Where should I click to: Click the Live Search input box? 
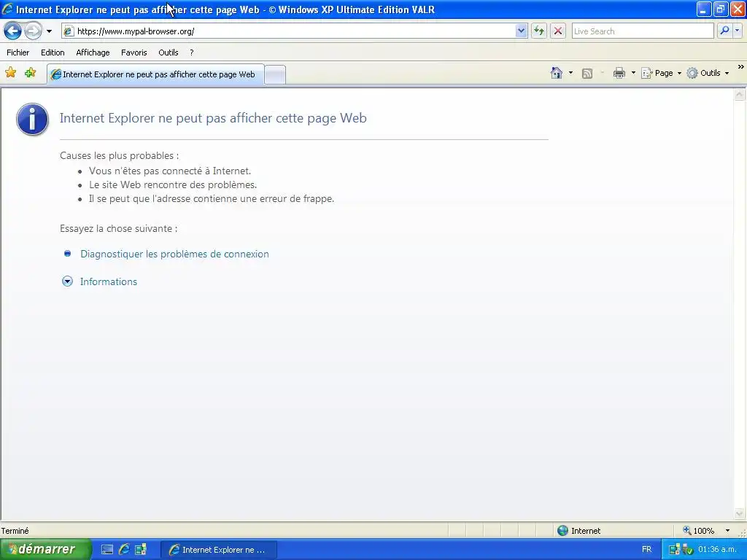pyautogui.click(x=643, y=31)
